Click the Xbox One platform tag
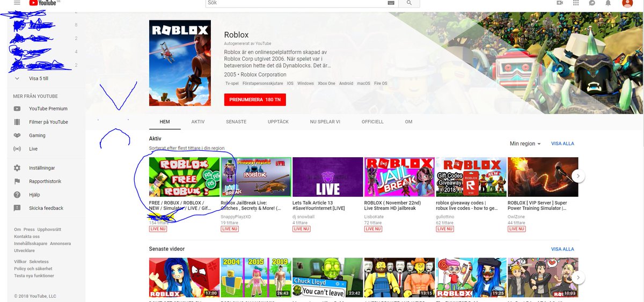The height and width of the screenshot is (302, 644). coord(327,84)
